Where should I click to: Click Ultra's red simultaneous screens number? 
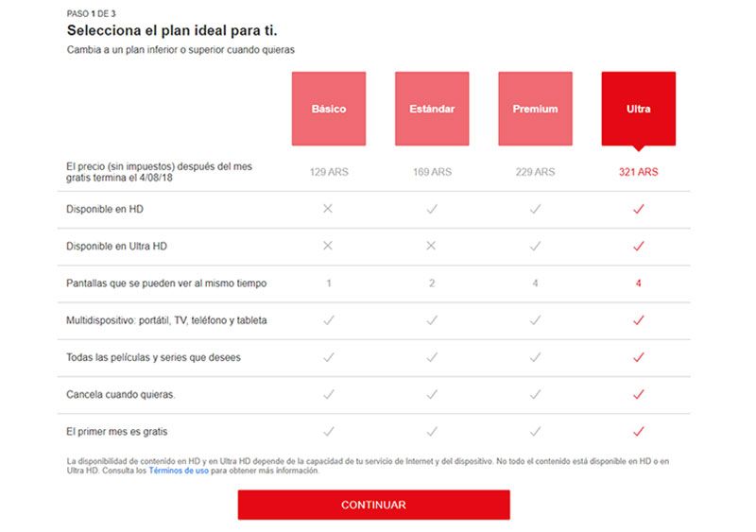click(x=638, y=283)
